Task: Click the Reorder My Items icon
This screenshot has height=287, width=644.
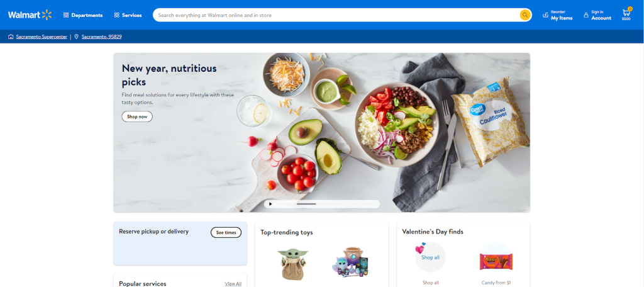Action: click(x=545, y=15)
